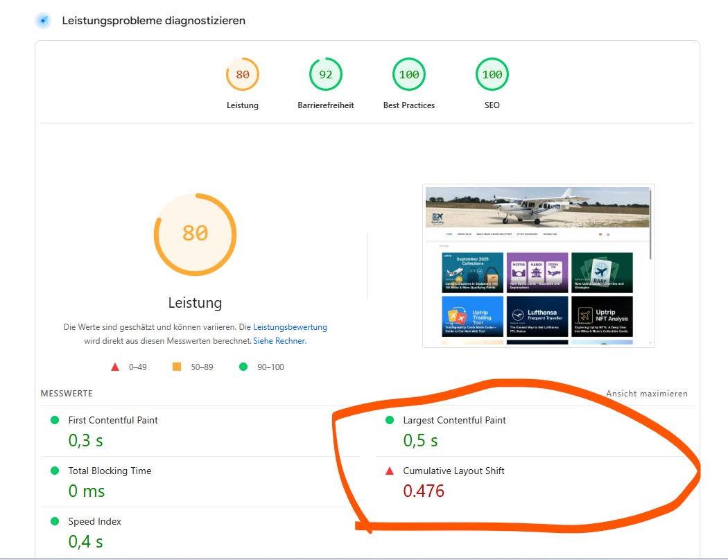Screen dimensions: 728x560
Task: Click the Largest Contentful Paint metric
Action: pyautogui.click(x=454, y=421)
